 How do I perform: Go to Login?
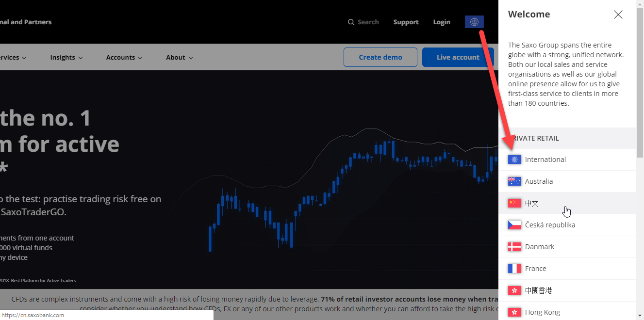(442, 22)
